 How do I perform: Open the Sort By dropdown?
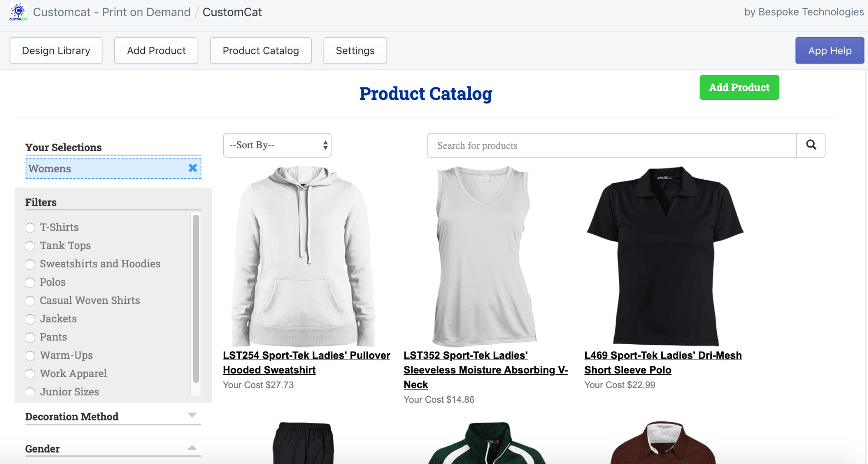pyautogui.click(x=277, y=145)
